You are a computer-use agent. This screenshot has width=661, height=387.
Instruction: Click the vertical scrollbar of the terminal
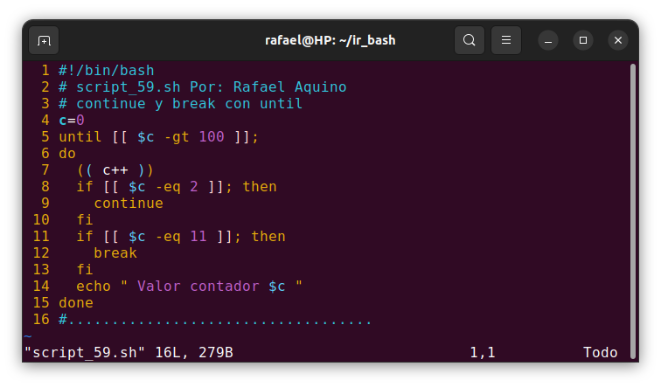632,211
